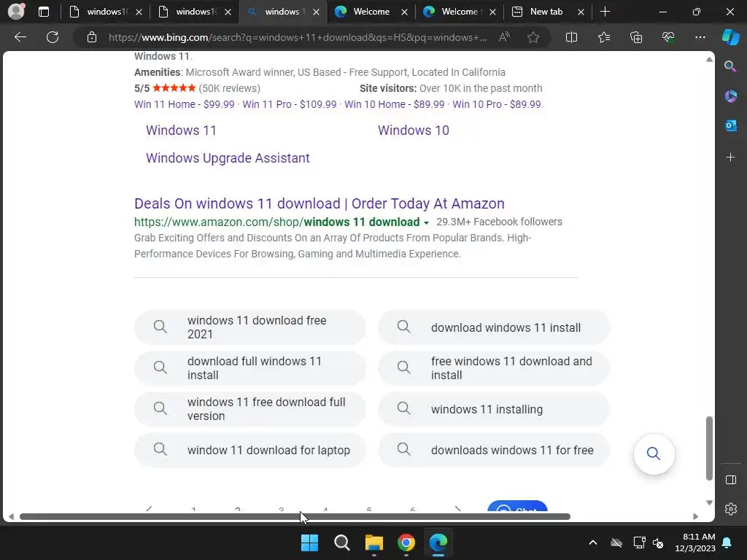Switch to the second windows10 tab
The height and width of the screenshot is (560, 747).
point(193,12)
